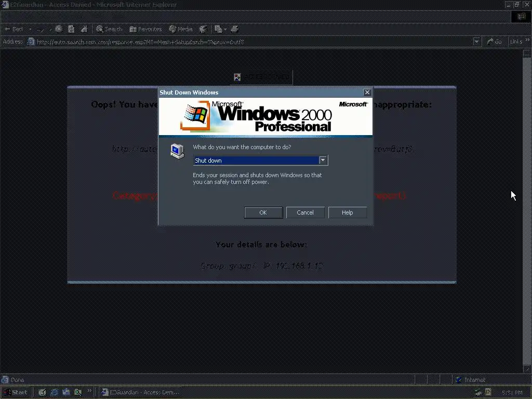This screenshot has height=399, width=532.
Task: Open Media in the IE toolbar
Action: point(181,29)
